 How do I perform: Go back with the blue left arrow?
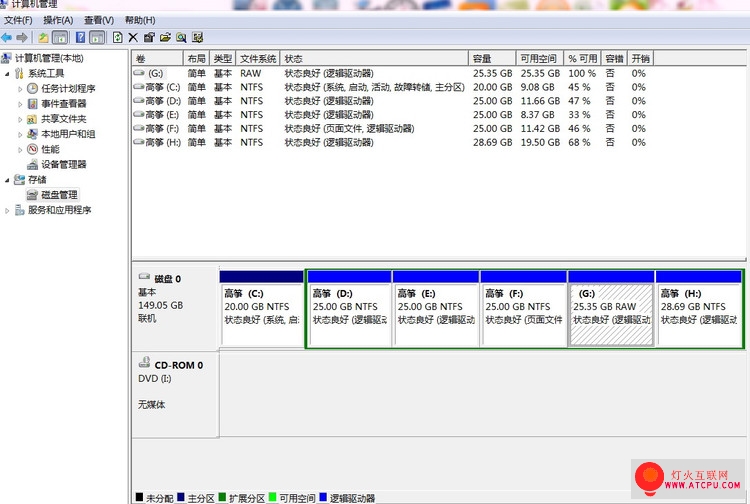[7, 37]
